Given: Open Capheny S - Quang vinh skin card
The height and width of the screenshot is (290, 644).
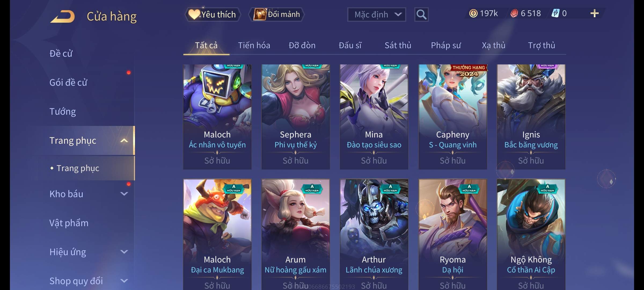Looking at the screenshot, I should coord(453,117).
